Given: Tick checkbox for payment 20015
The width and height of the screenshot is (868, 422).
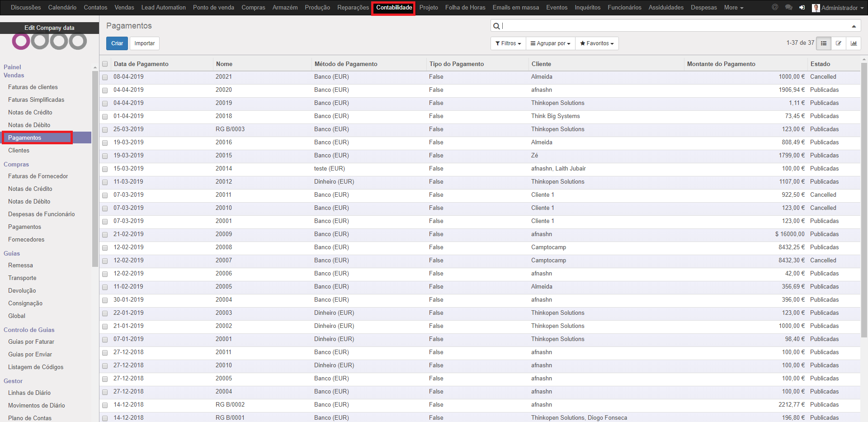Looking at the screenshot, I should point(105,156).
